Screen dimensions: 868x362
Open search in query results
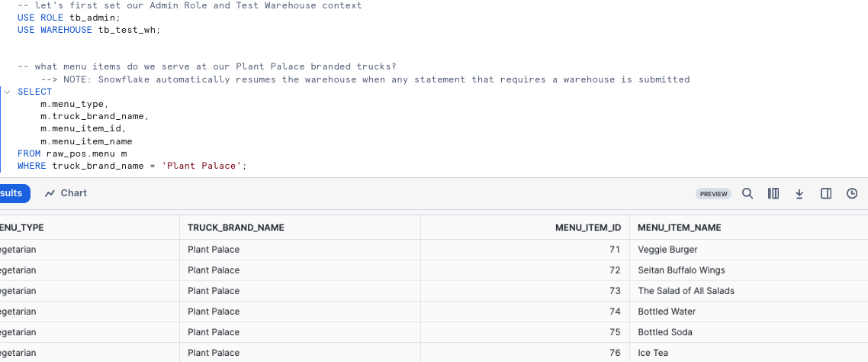[747, 194]
